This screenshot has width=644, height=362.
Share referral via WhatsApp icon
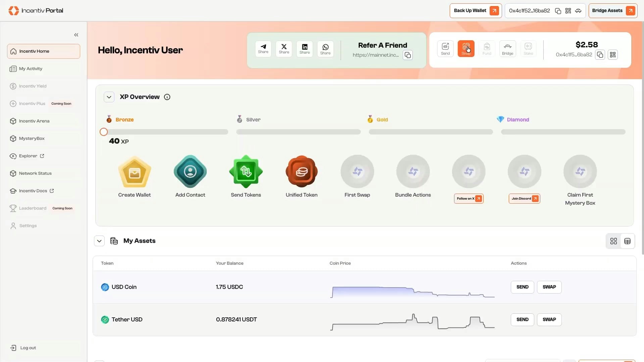pos(326,49)
